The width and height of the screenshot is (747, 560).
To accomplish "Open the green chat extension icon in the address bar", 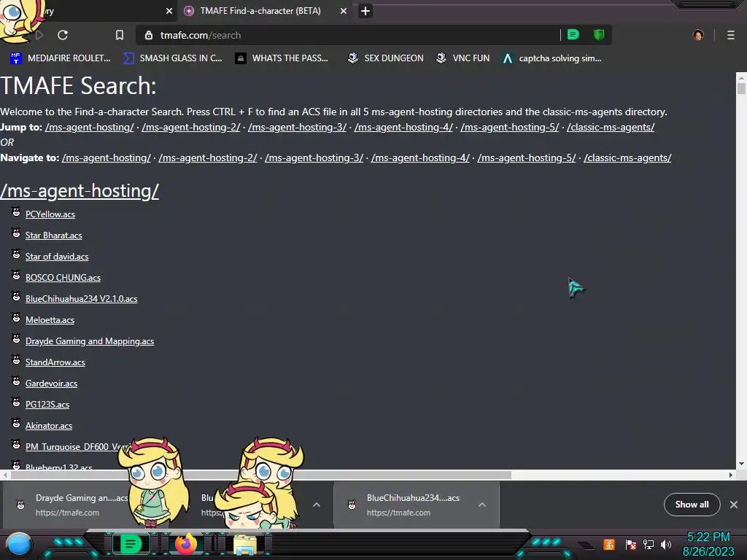I will pos(573,34).
